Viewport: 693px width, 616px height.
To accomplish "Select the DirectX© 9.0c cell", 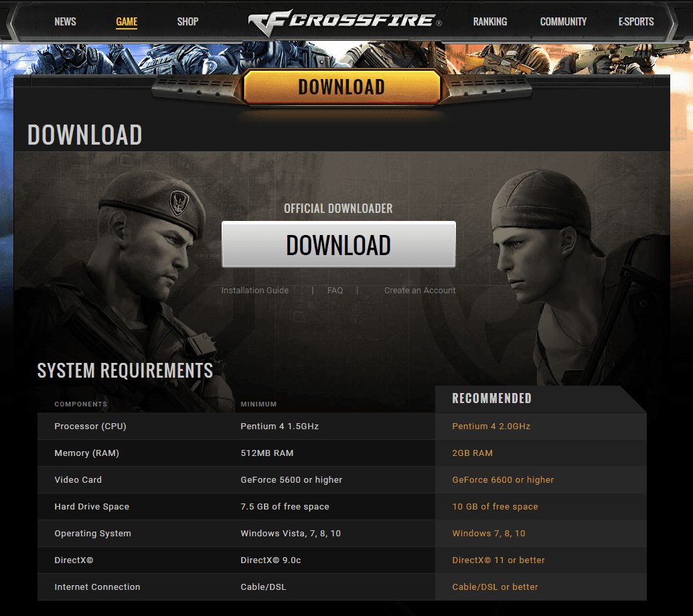I will 271,560.
